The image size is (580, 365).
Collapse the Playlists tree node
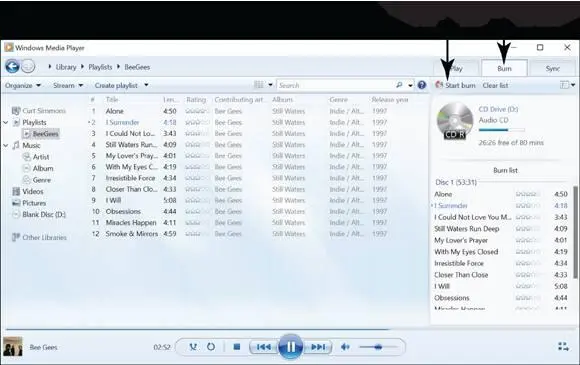(x=6, y=122)
